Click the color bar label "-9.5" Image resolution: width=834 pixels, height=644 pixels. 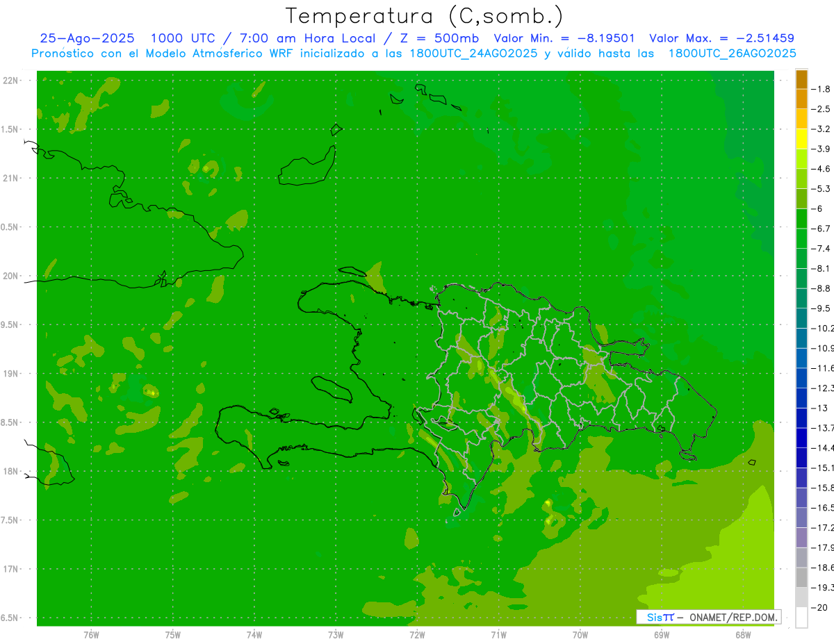click(821, 308)
